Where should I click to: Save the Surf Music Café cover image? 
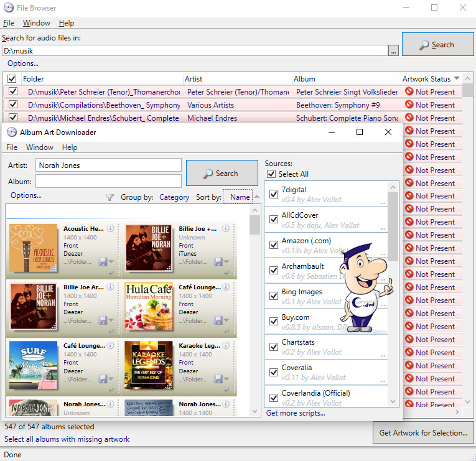click(103, 379)
